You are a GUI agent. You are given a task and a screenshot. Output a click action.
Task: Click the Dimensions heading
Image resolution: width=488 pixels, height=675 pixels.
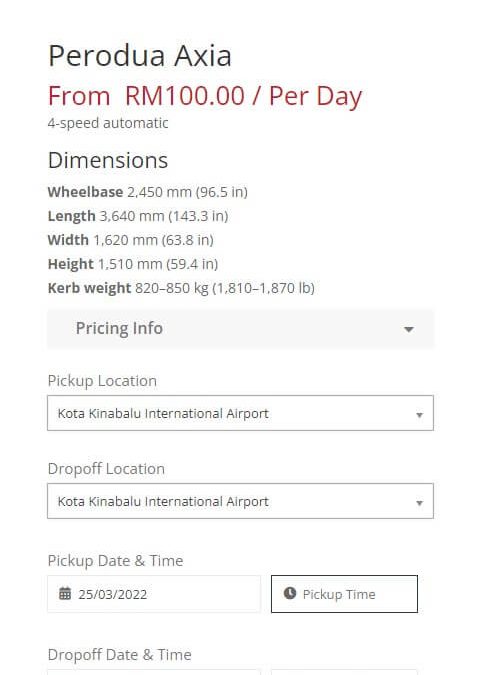pyautogui.click(x=108, y=161)
